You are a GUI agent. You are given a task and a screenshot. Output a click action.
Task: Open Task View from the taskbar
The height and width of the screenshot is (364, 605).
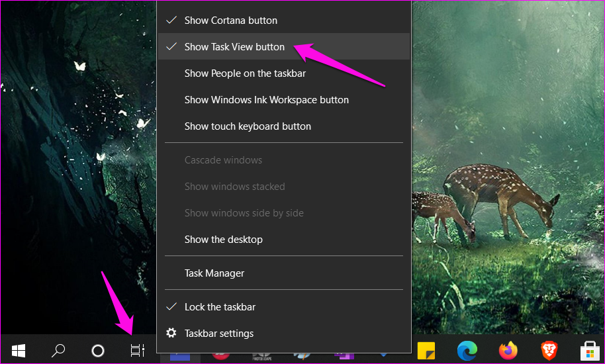(x=137, y=350)
